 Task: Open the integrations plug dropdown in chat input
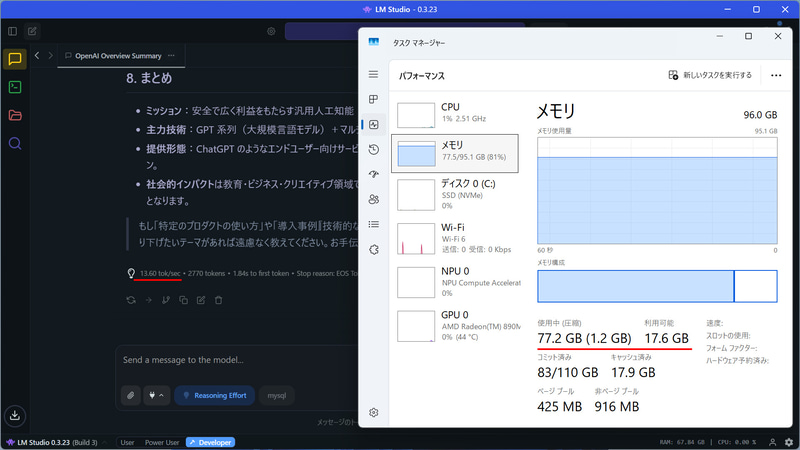156,395
